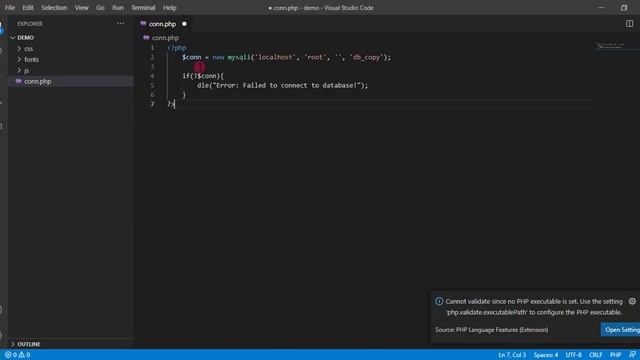640x360 pixels.
Task: Click the minimap code preview
Action: [611, 46]
